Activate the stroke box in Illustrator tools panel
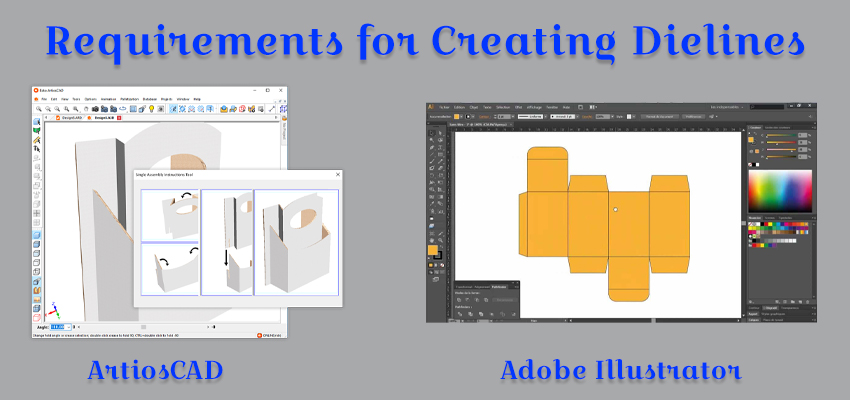 coord(438,255)
